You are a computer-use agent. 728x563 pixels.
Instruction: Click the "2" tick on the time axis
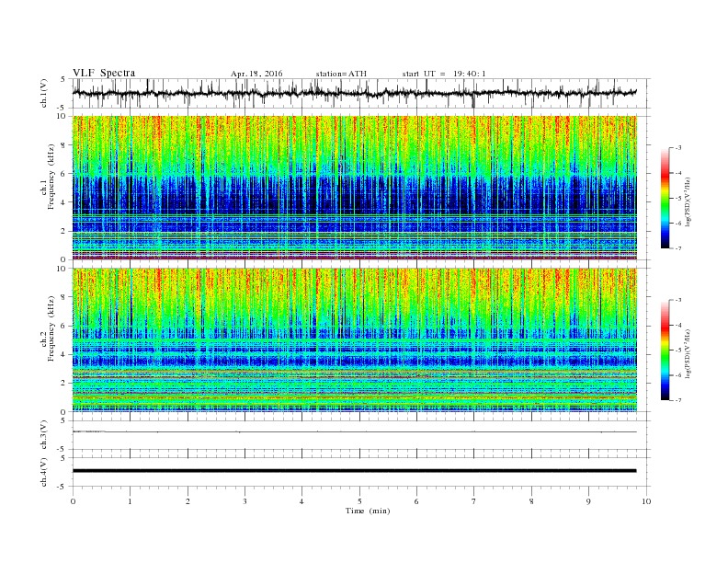(188, 501)
